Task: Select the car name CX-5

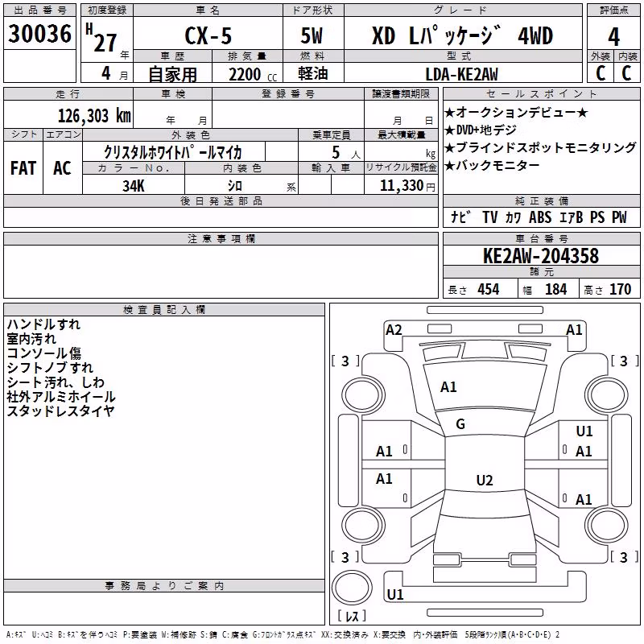Action: [208, 36]
